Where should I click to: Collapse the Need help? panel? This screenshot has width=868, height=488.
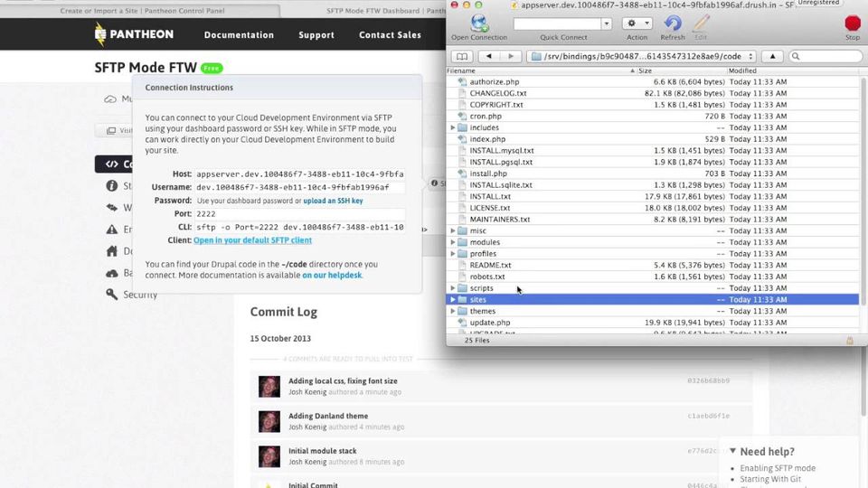(733, 451)
